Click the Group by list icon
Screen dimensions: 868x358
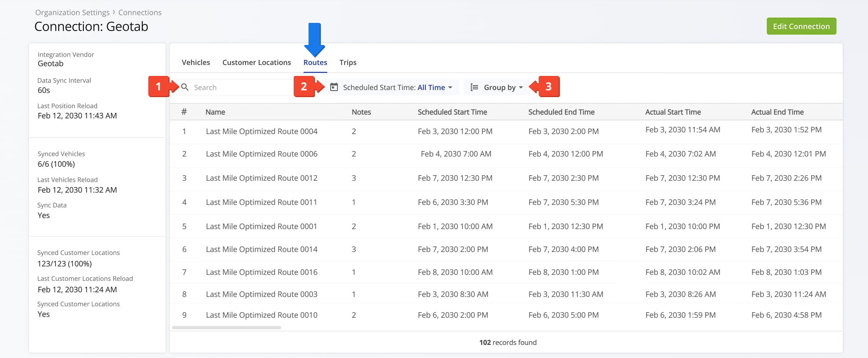pos(475,87)
